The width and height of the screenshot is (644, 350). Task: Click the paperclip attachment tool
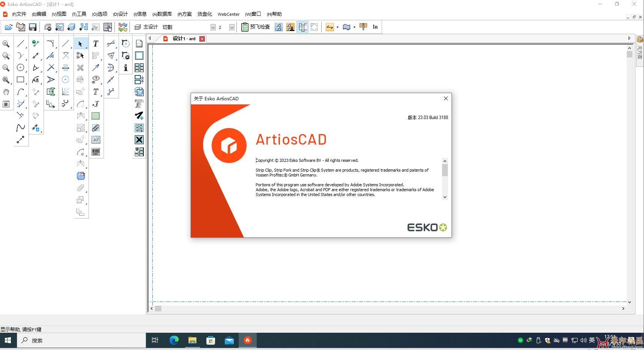click(x=96, y=128)
